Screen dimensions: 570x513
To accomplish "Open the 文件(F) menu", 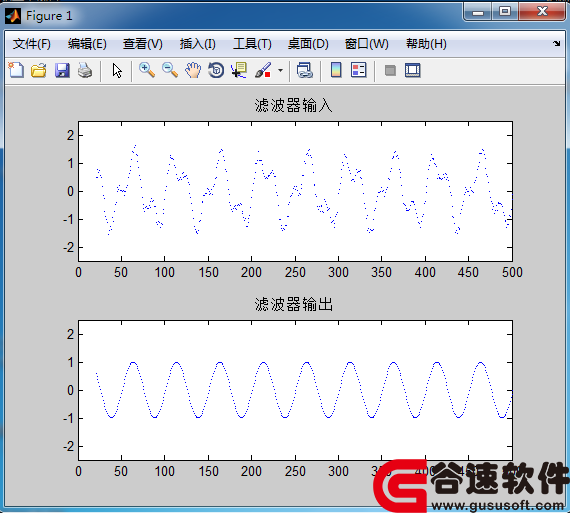I will [x=32, y=44].
